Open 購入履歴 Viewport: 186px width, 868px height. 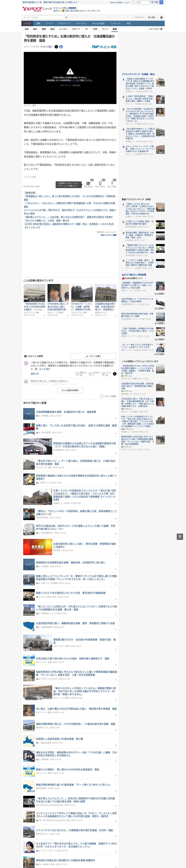coord(152,17)
